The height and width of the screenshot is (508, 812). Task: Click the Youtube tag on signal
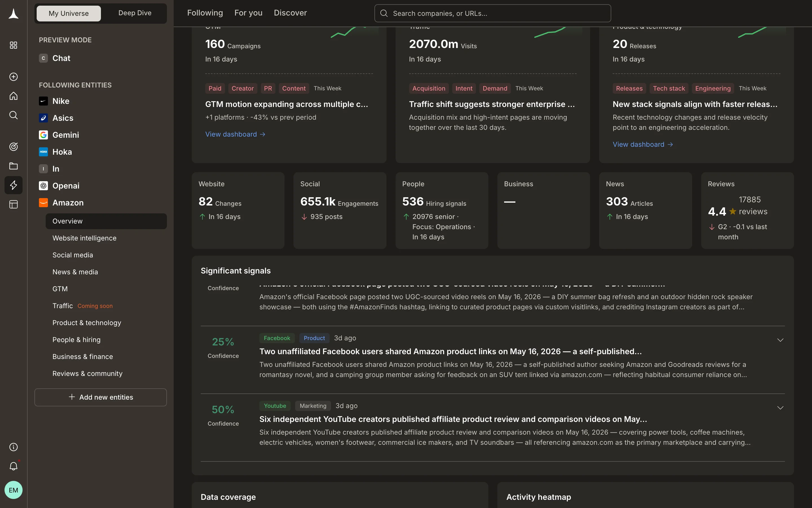(275, 406)
